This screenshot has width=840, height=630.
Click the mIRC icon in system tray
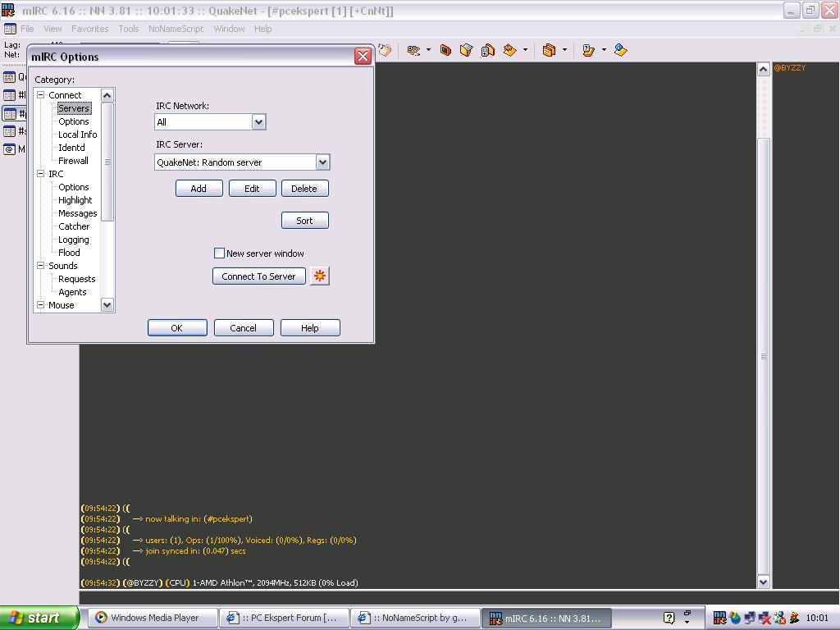pyautogui.click(x=719, y=618)
